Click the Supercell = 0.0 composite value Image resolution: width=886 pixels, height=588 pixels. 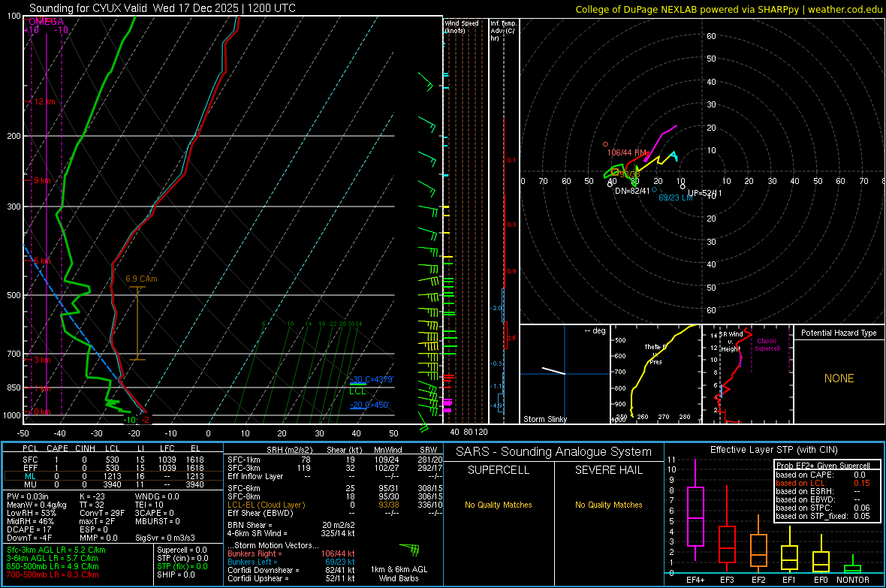(x=182, y=550)
